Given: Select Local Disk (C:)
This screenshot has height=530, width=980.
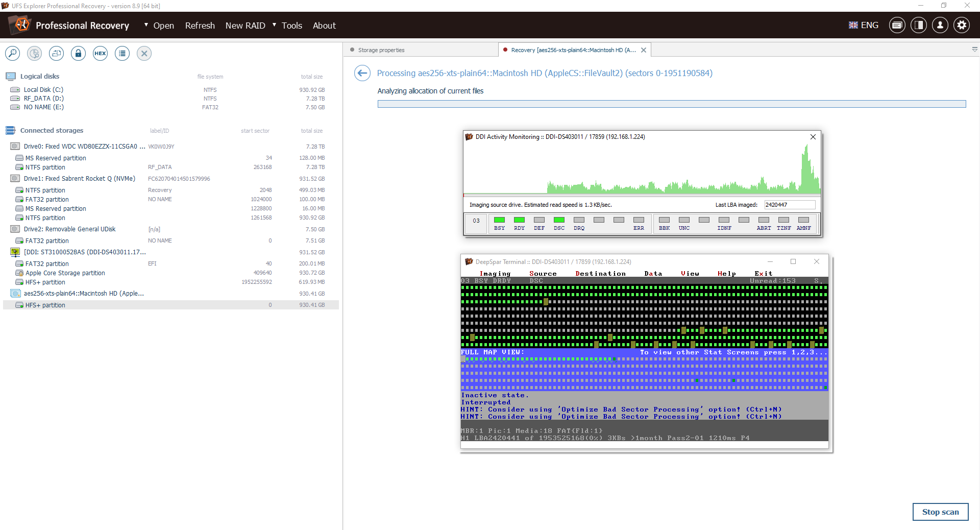Looking at the screenshot, I should (43, 90).
